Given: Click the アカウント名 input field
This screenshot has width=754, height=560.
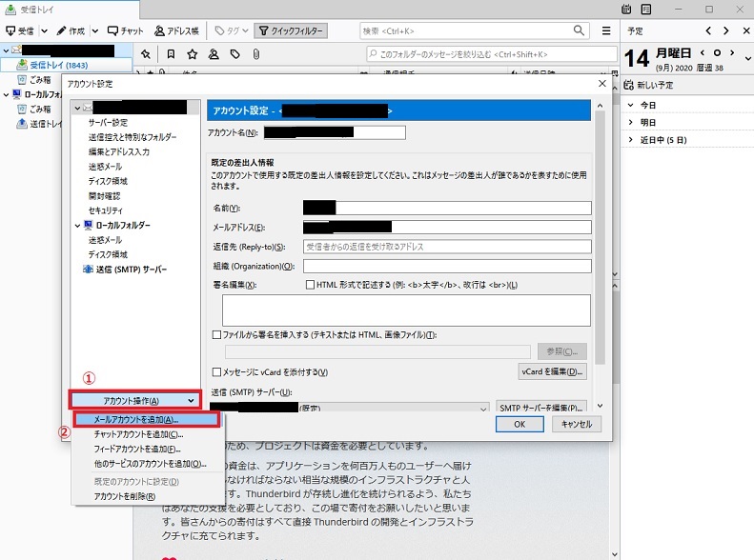Looking at the screenshot, I should point(335,132).
